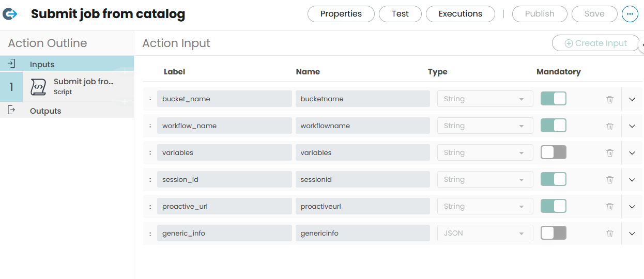Edit the bucketname name field

(363, 99)
